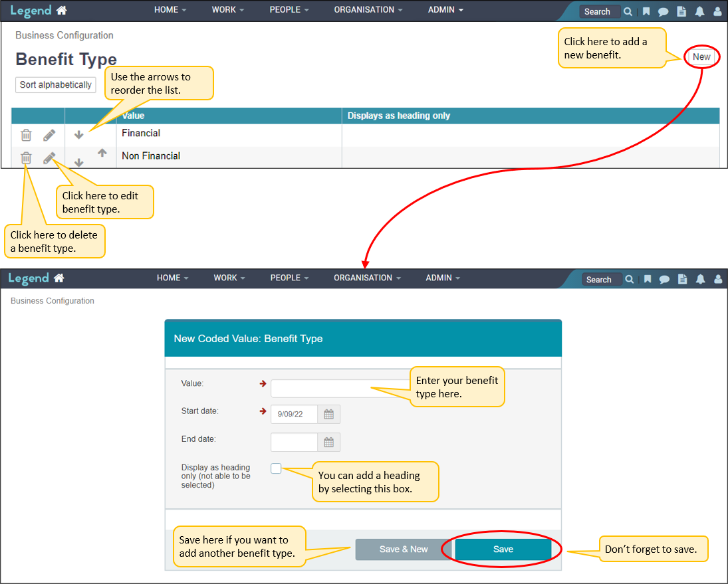Move Non Financial up with the arrow icon
This screenshot has height=584, width=728.
tap(102, 153)
